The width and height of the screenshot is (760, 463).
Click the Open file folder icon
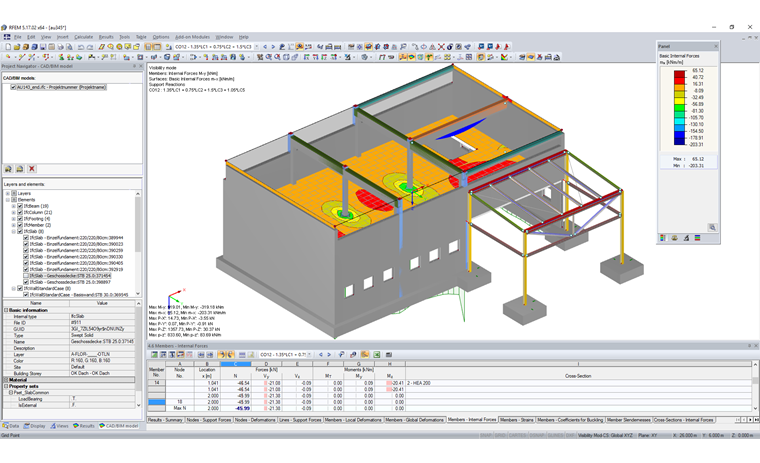(x=16, y=47)
